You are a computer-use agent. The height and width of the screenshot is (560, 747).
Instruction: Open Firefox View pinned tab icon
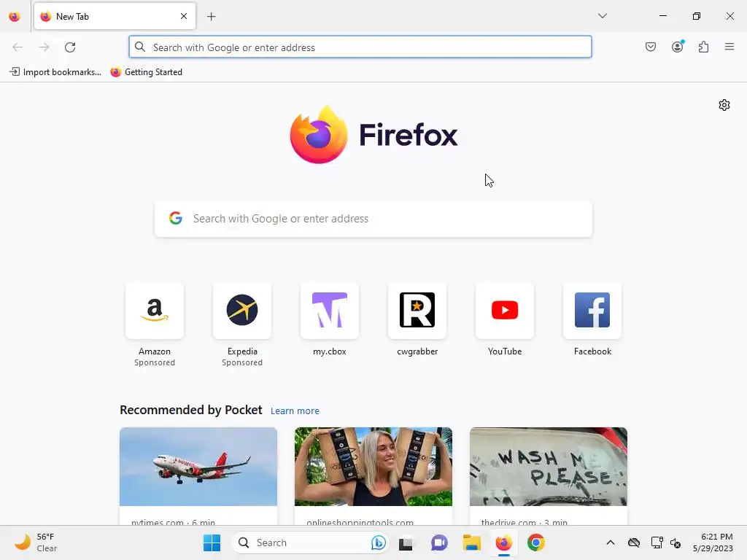[15, 17]
